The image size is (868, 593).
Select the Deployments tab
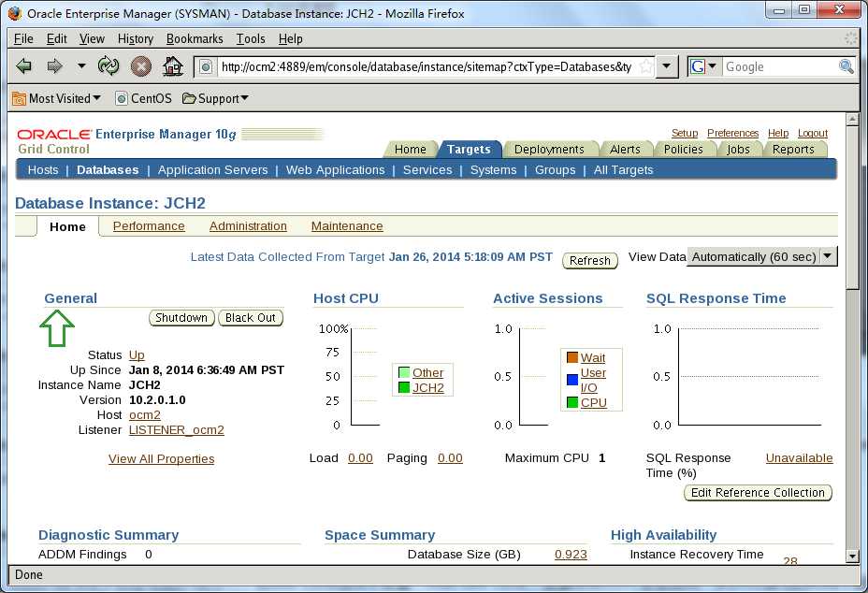tap(549, 150)
